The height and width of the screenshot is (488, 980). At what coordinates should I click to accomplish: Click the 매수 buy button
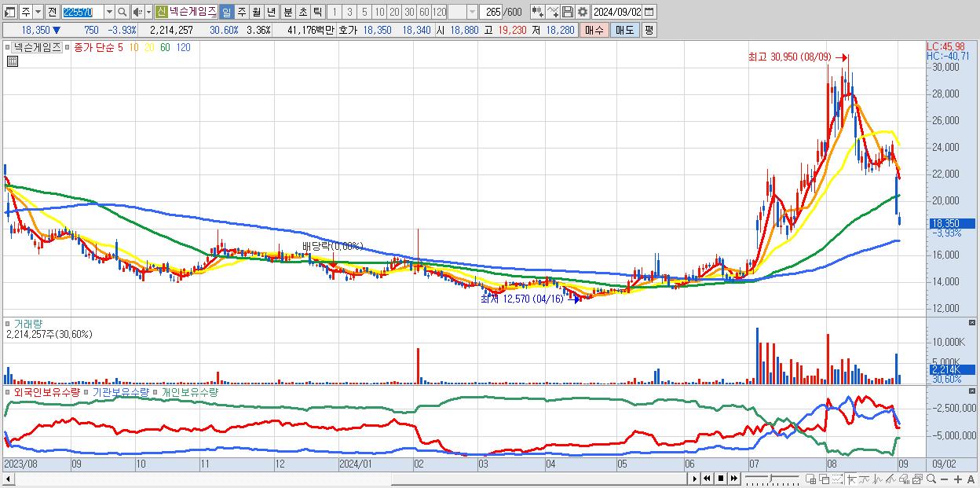[x=594, y=30]
